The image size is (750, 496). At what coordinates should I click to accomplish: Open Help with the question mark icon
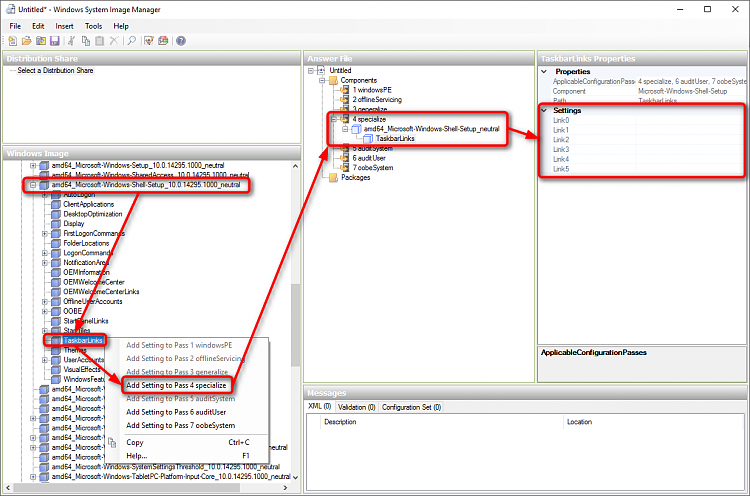coord(181,41)
